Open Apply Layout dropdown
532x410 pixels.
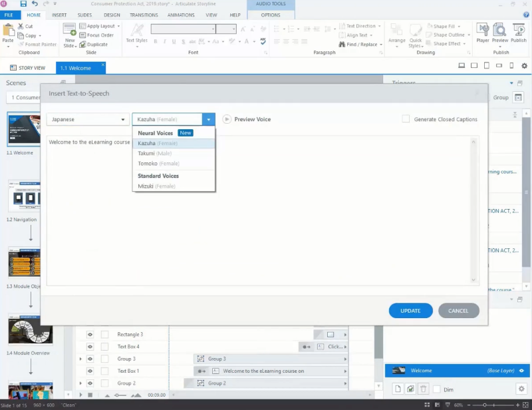tap(118, 26)
